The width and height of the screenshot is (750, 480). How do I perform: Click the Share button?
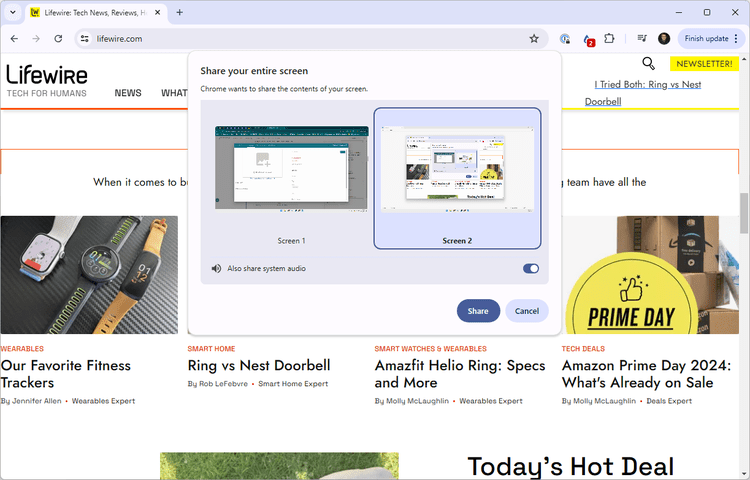[x=478, y=311]
